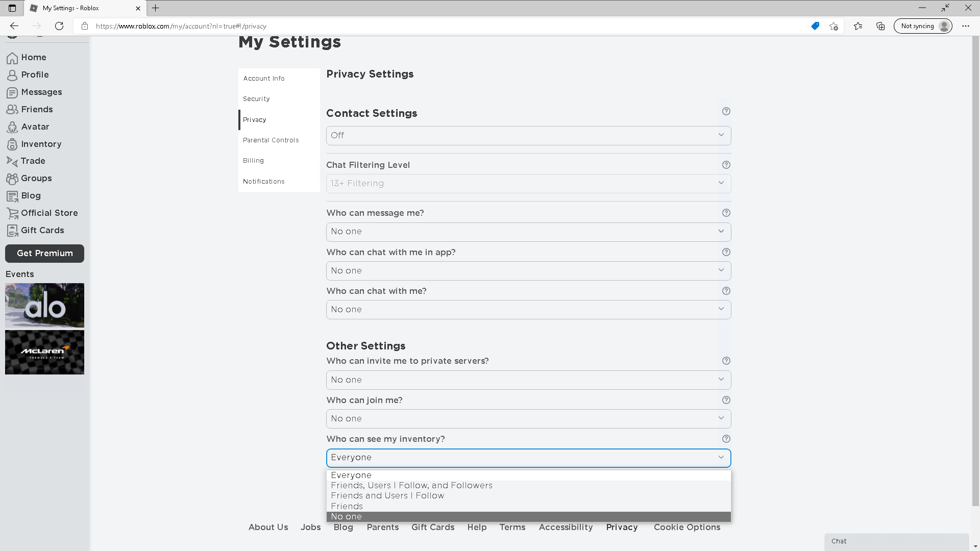
Task: Open help icon for Who can chat with me
Action: pyautogui.click(x=726, y=291)
